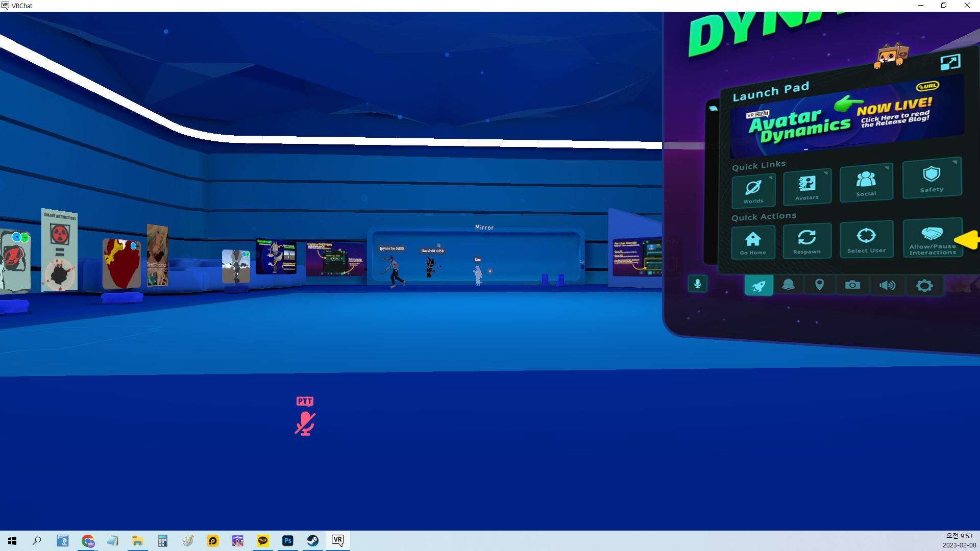The width and height of the screenshot is (980, 551).
Task: Open Steam from the taskbar
Action: [x=313, y=541]
